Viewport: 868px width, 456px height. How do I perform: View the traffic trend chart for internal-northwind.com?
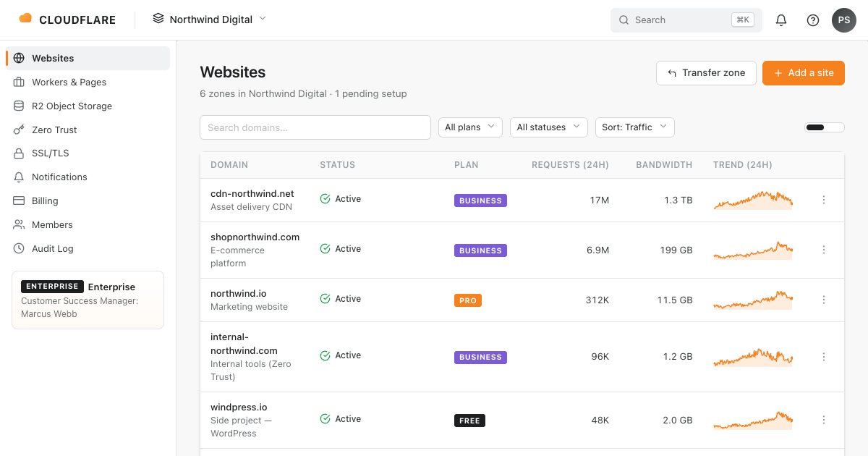753,357
